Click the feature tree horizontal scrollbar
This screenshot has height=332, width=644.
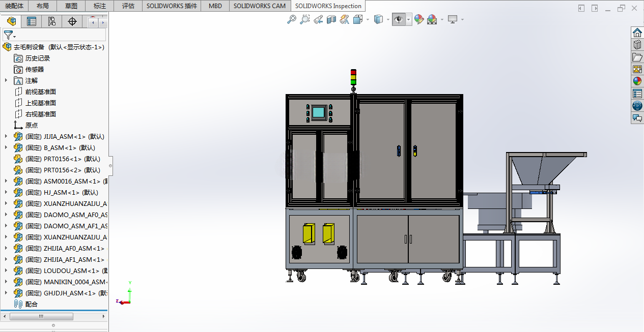click(x=41, y=316)
